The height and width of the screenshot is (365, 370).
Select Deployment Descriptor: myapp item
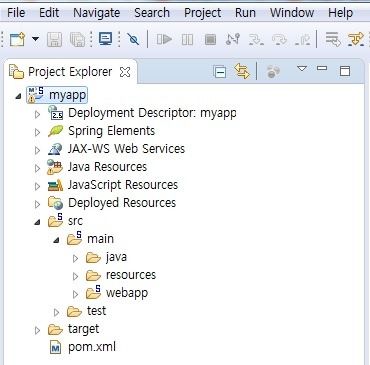[152, 113]
